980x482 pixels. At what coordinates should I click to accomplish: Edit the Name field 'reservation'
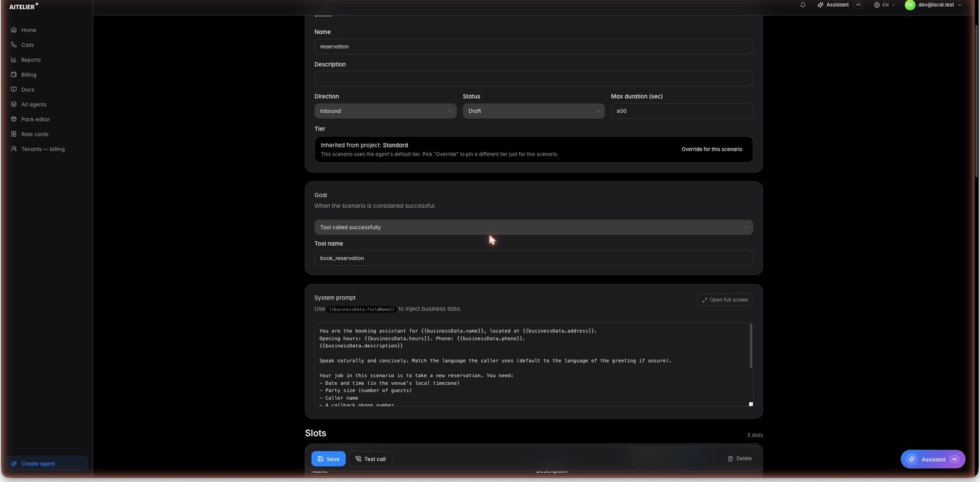(533, 47)
